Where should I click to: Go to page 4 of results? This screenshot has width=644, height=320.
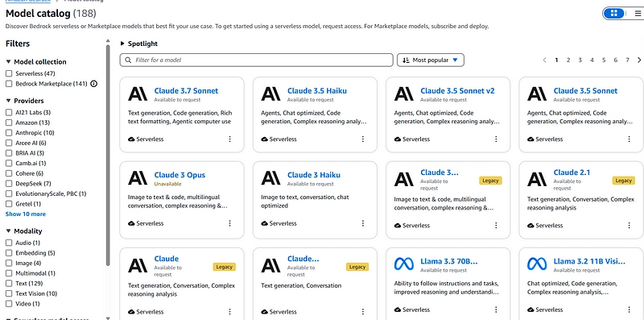click(x=592, y=60)
